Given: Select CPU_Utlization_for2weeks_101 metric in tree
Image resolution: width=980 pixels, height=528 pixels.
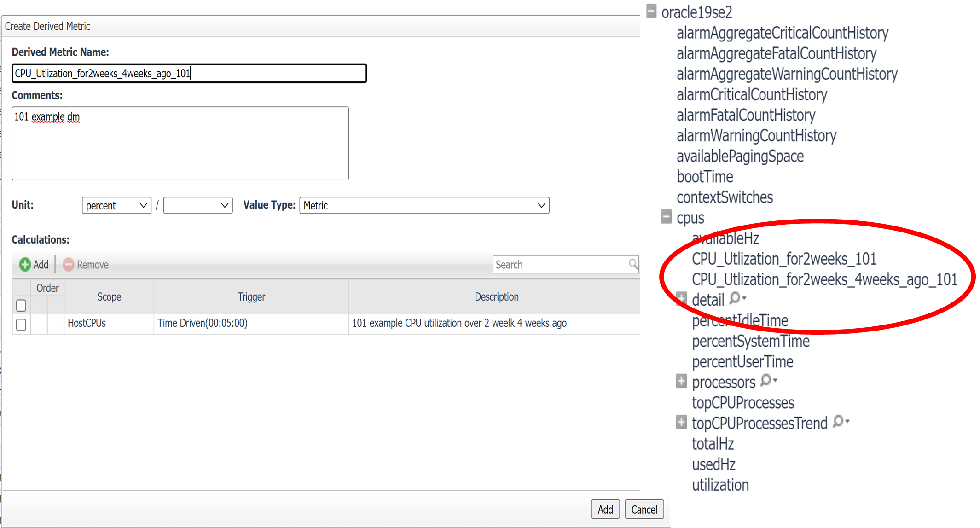Looking at the screenshot, I should (x=783, y=259).
